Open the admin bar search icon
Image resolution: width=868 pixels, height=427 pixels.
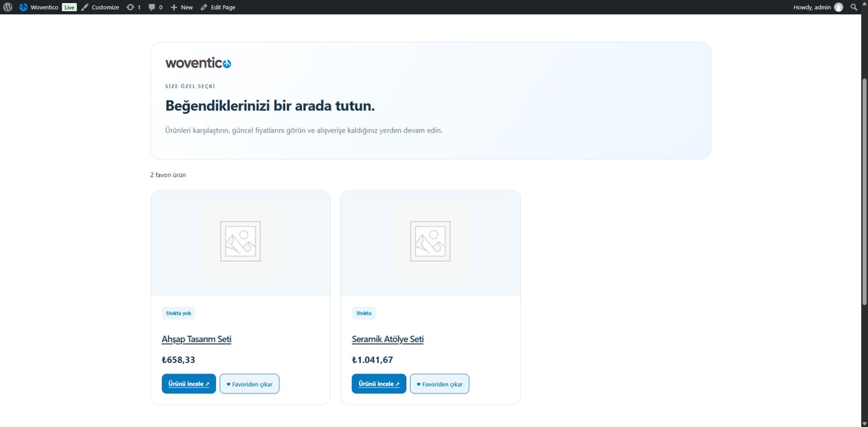tap(854, 7)
